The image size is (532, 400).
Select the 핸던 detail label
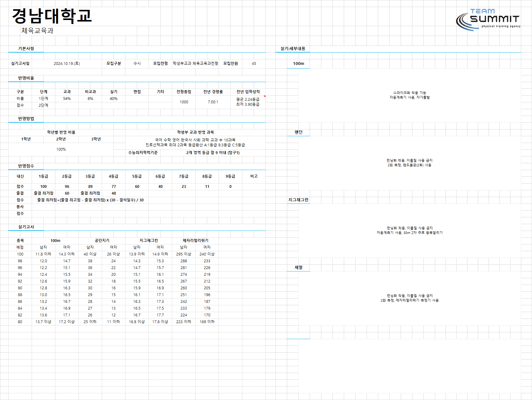tap(299, 132)
